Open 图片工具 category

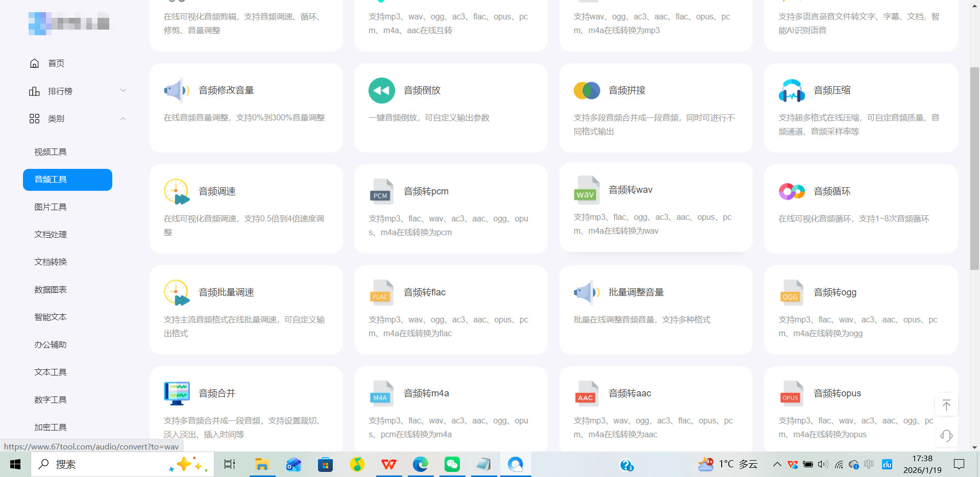point(51,207)
